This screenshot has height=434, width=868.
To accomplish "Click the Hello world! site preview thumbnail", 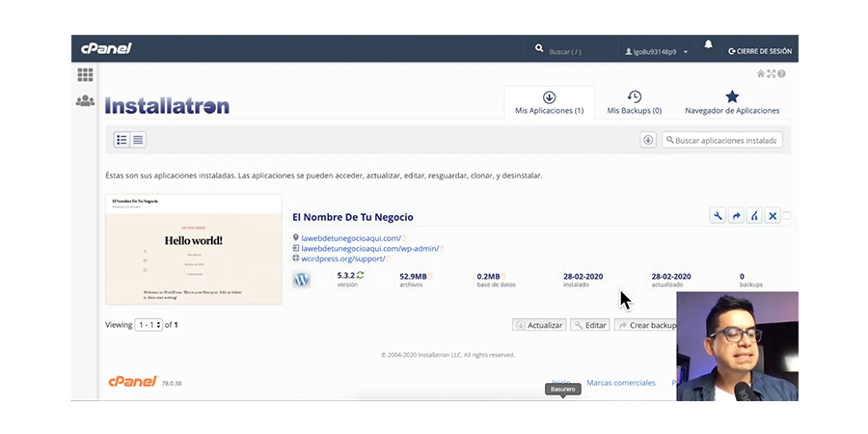I will coord(194,249).
